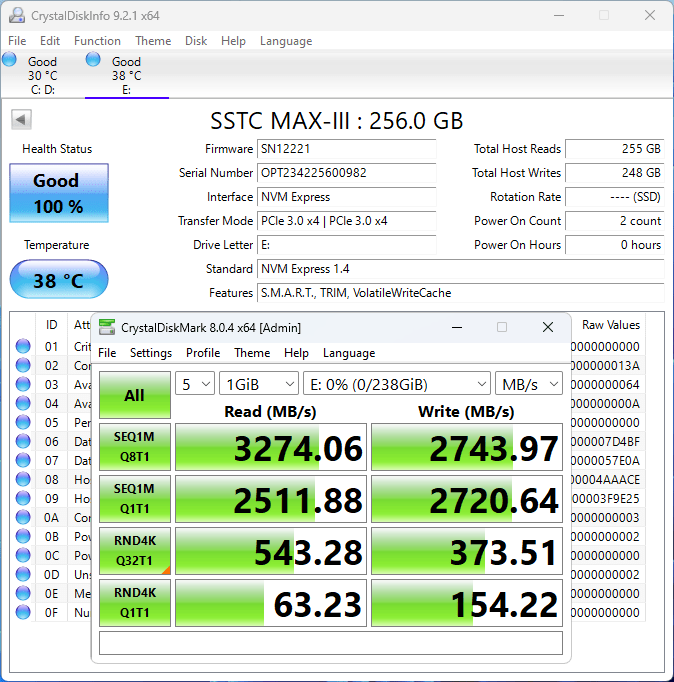
Task: Click the blue status orb for C: D: disk
Action: click(10, 60)
